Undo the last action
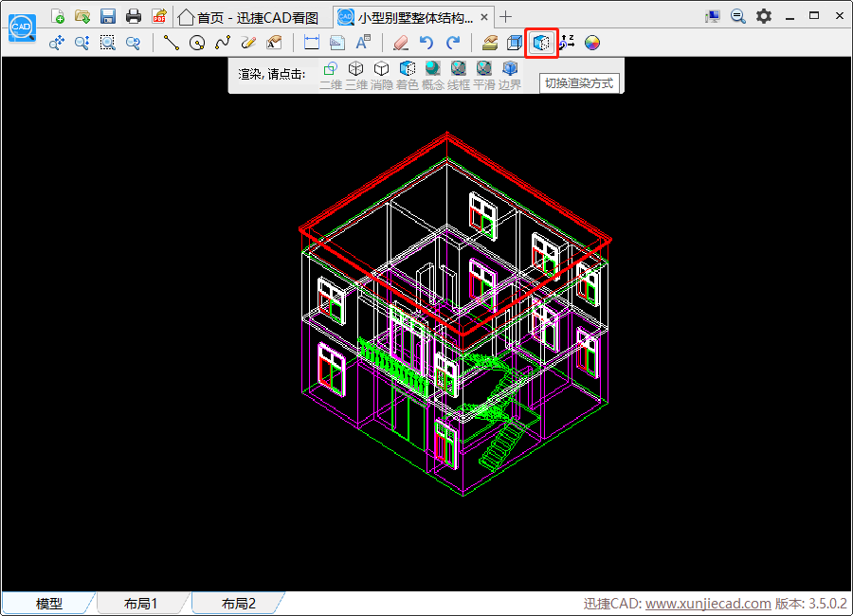This screenshot has width=853, height=616. (x=426, y=43)
